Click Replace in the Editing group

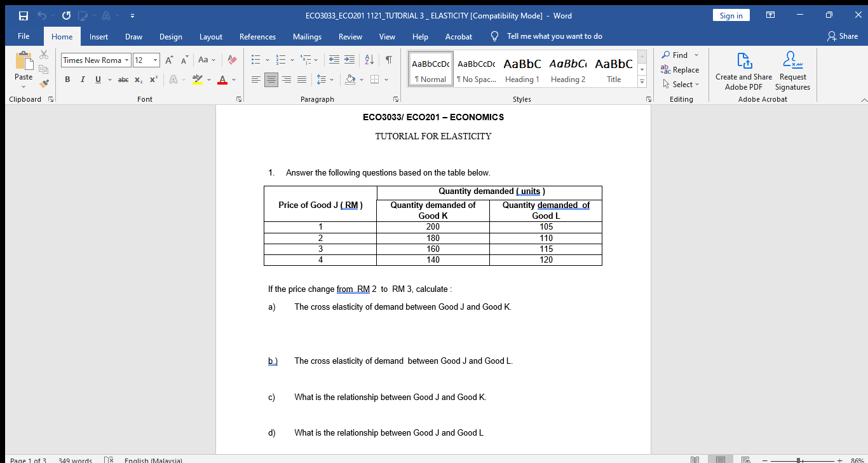tap(681, 70)
